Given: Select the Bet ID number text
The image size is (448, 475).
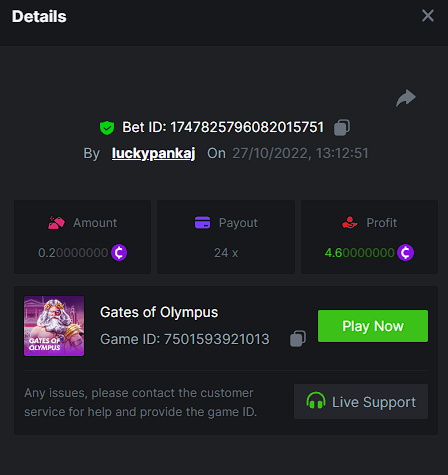Looking at the screenshot, I should 247,127.
